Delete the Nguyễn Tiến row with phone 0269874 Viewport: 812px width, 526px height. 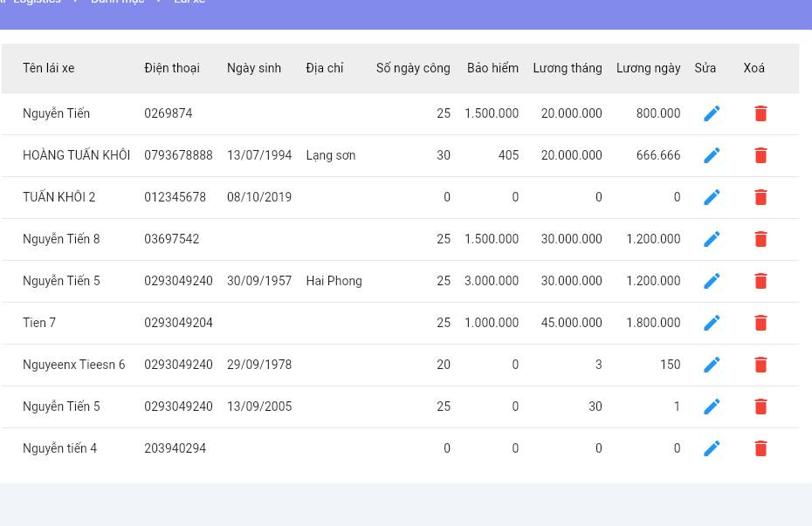pos(760,113)
